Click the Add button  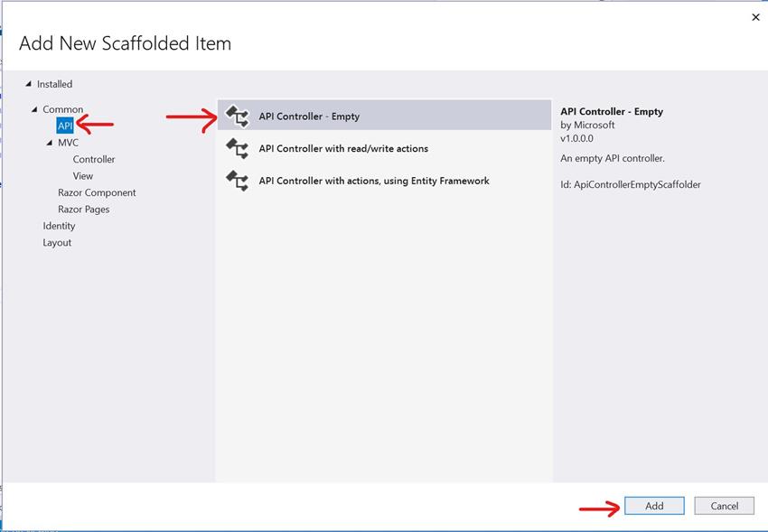pos(653,505)
